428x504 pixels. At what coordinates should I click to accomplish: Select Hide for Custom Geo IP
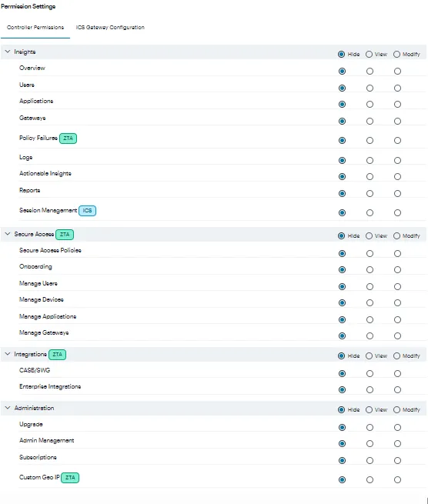click(342, 480)
